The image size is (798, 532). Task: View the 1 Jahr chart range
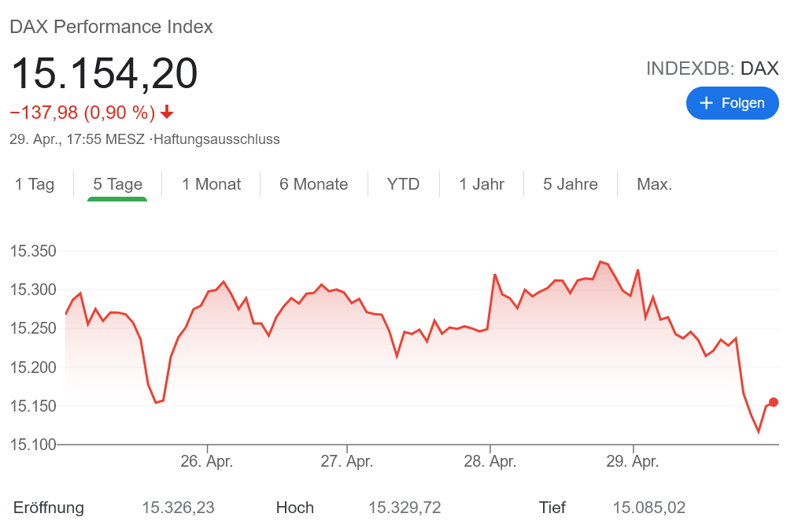pyautogui.click(x=482, y=184)
